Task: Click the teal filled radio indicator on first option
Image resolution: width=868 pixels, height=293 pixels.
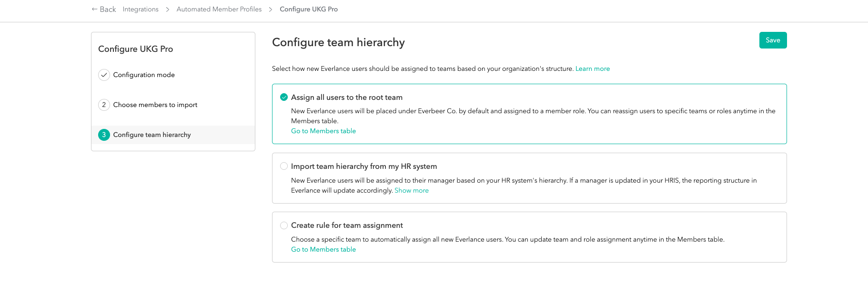Action: click(284, 97)
